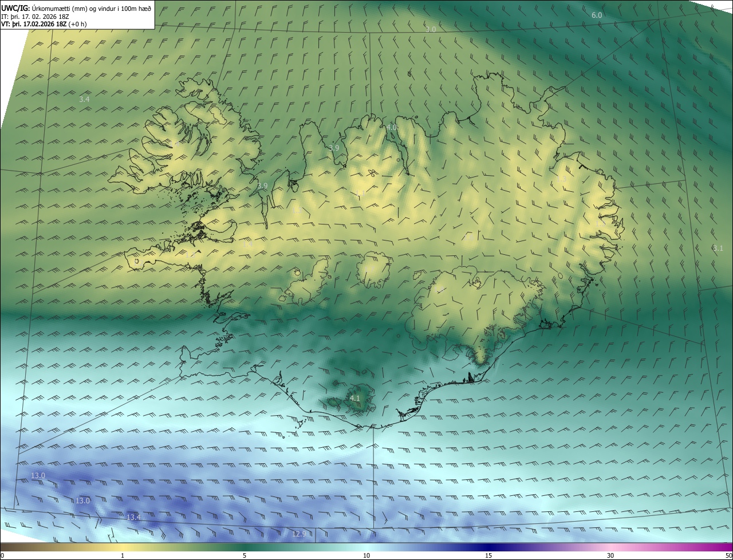
Task: Click the valid time line "VT: þri. 17.02.2026 18Z (+0 h)"
Action: click(44, 24)
